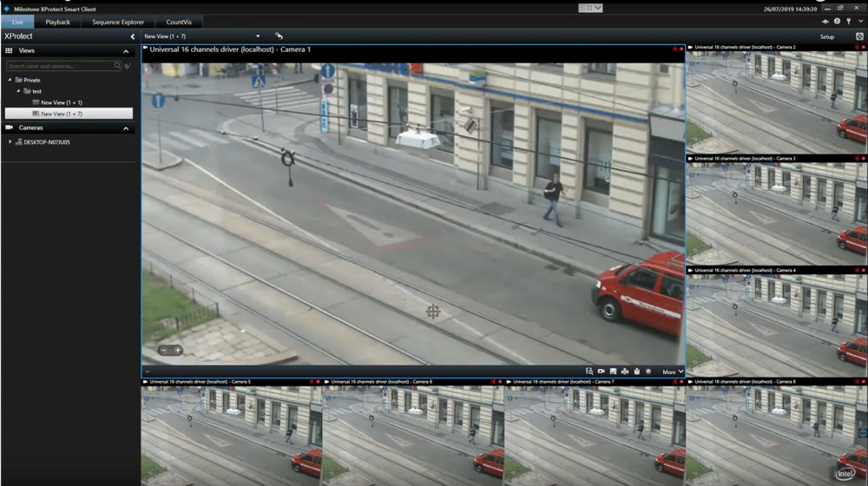Select the Camera 3 video tile
This screenshot has height=486, width=868.
point(777,213)
